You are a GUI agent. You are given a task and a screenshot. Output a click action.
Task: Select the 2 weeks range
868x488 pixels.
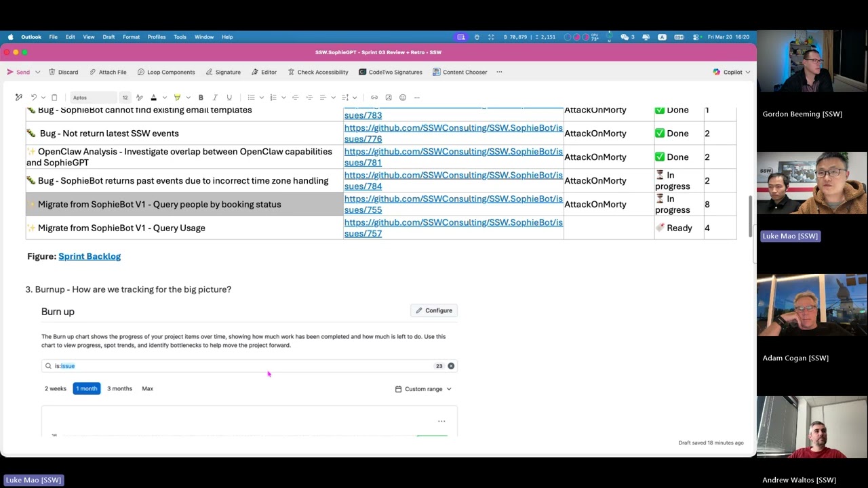(x=56, y=388)
